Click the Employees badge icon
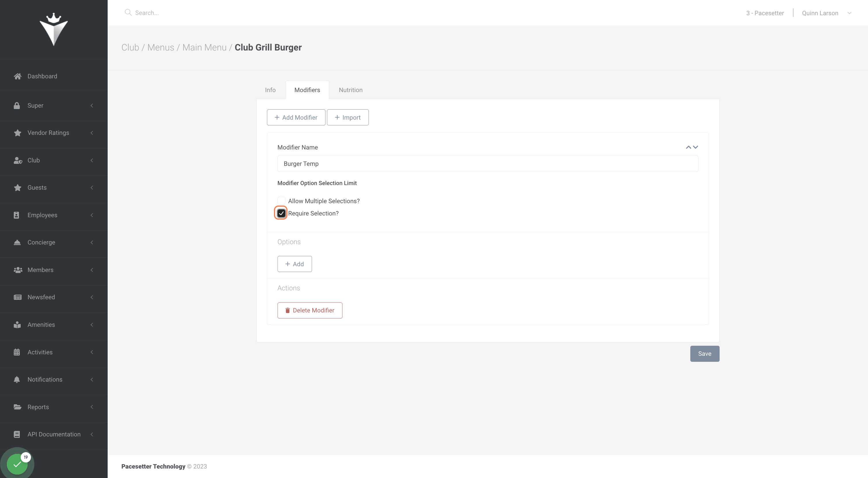 coord(17,215)
